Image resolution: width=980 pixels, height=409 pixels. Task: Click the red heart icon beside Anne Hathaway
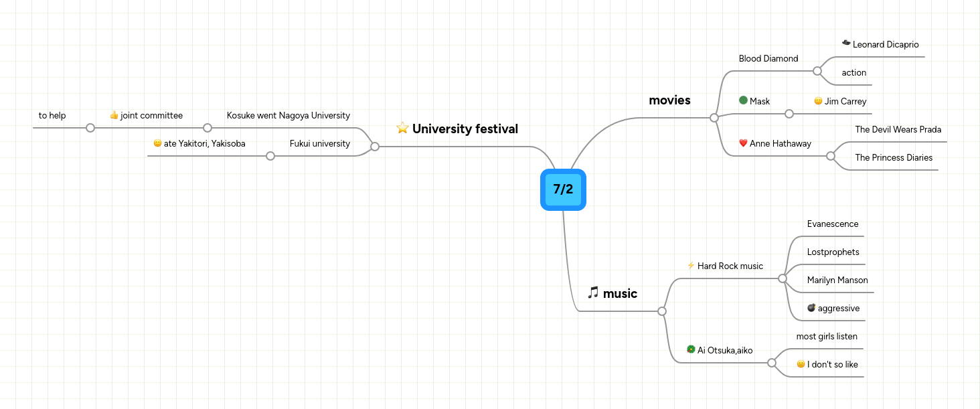click(x=743, y=143)
